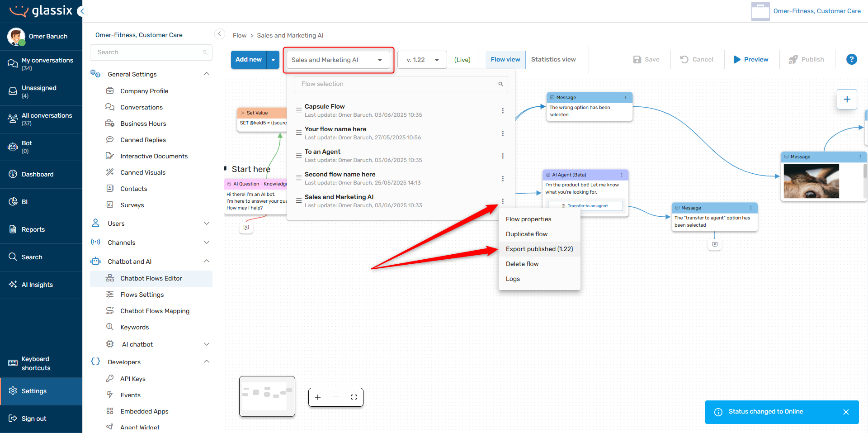This screenshot has width=868, height=433.
Task: Open options of wrong option Message node
Action: tap(626, 98)
